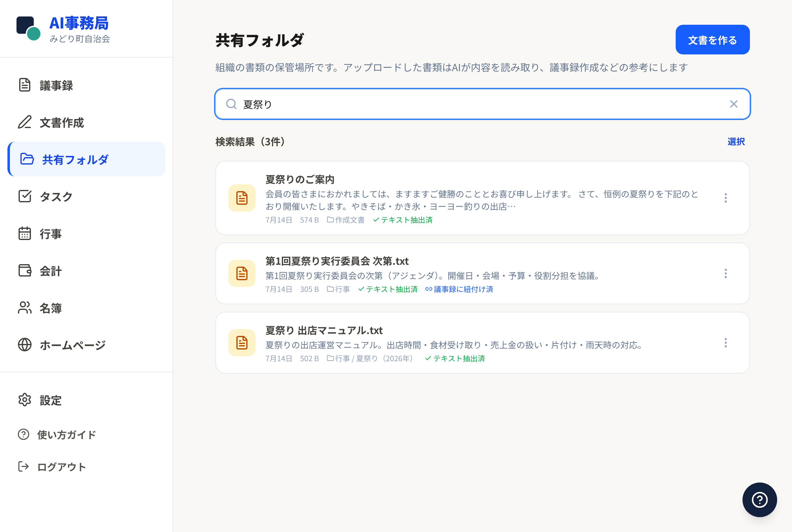Click the 502 B file size
The image size is (792, 532).
309,358
